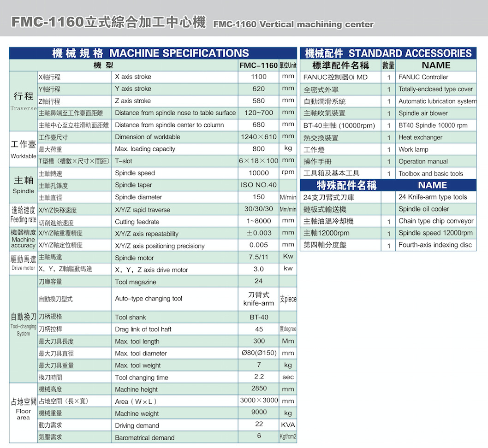
Task: Click the "Tool shank" label
Action: [131, 317]
